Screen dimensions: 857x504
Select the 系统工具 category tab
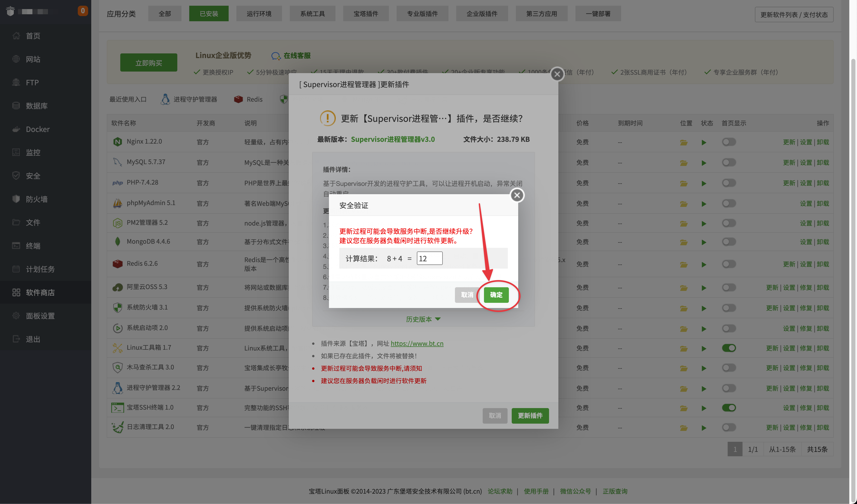pyautogui.click(x=312, y=13)
